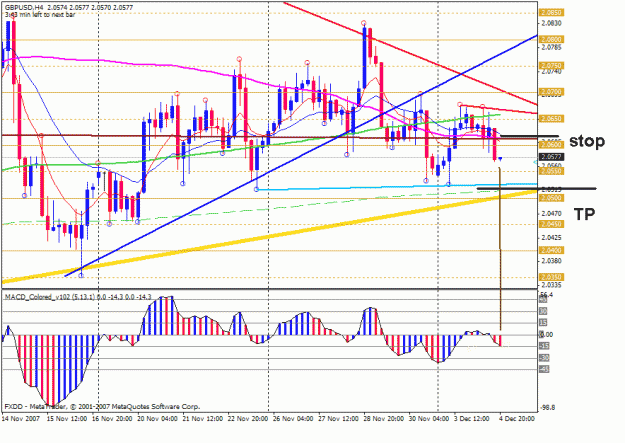Click the 15 Nov 12:00 time label
Viewport: 625px width, 443px height.
coord(67,419)
